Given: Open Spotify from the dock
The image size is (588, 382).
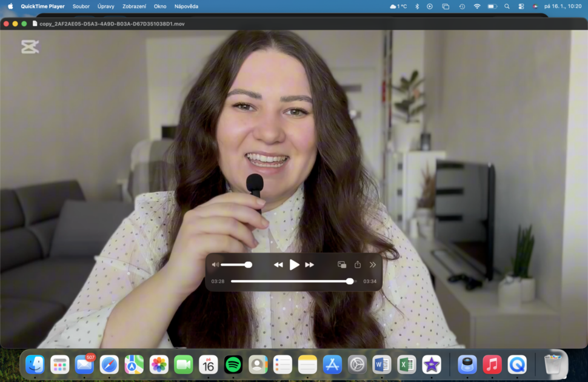Looking at the screenshot, I should pyautogui.click(x=233, y=364).
